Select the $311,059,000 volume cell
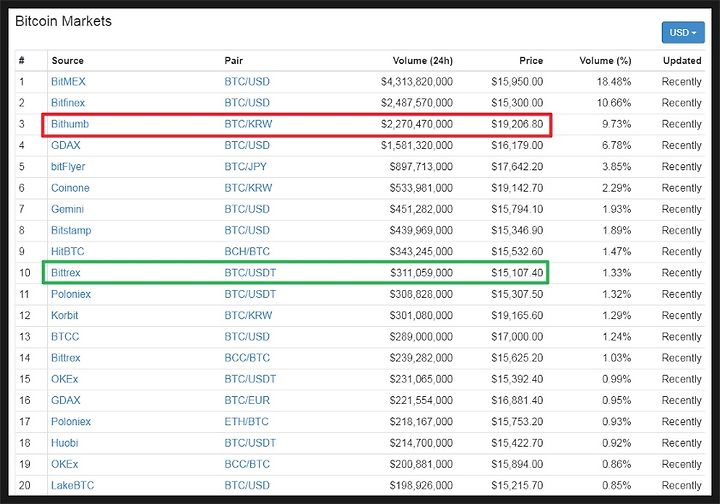Viewport: 720px width, 504px height. [x=422, y=273]
